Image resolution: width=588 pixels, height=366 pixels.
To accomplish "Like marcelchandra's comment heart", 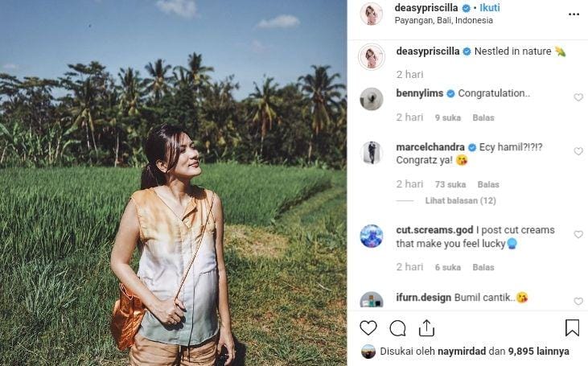I will [578, 151].
